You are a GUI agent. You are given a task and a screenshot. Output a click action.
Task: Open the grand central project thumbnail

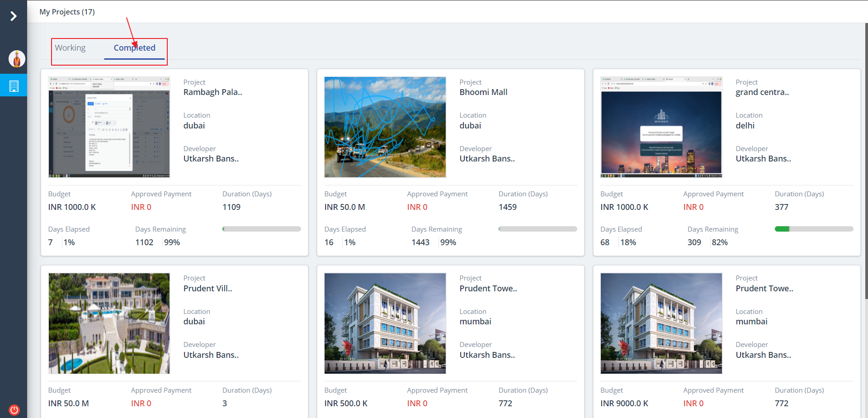tap(661, 127)
